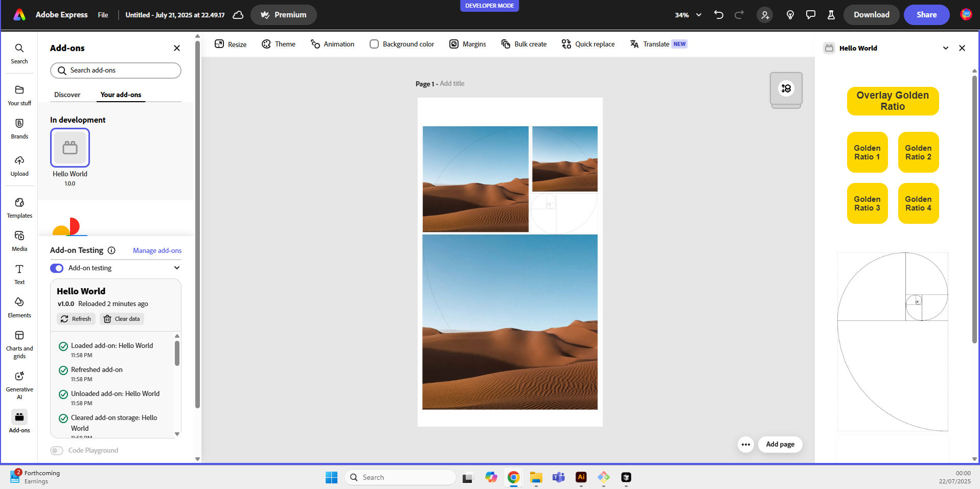
Task: Click the cloud sync status icon
Action: coord(238,15)
